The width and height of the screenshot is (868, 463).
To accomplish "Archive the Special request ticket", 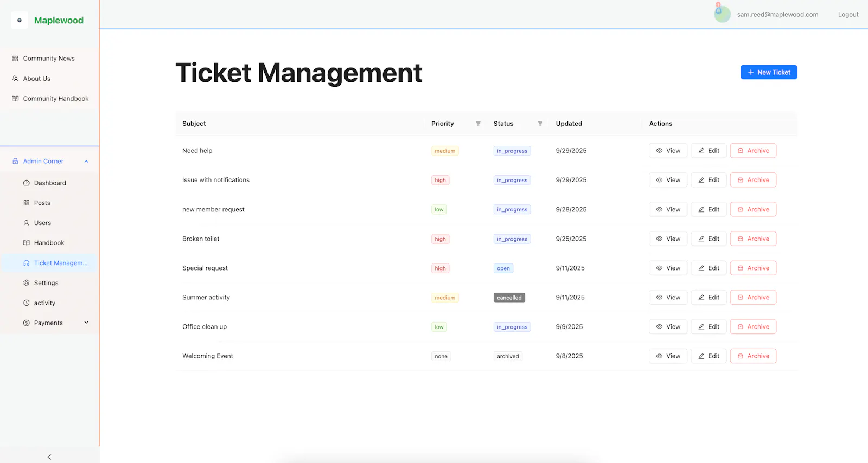I will (x=753, y=268).
